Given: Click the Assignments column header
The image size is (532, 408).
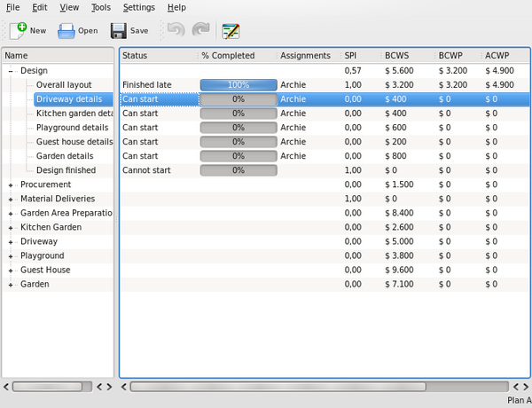Looking at the screenshot, I should [305, 55].
